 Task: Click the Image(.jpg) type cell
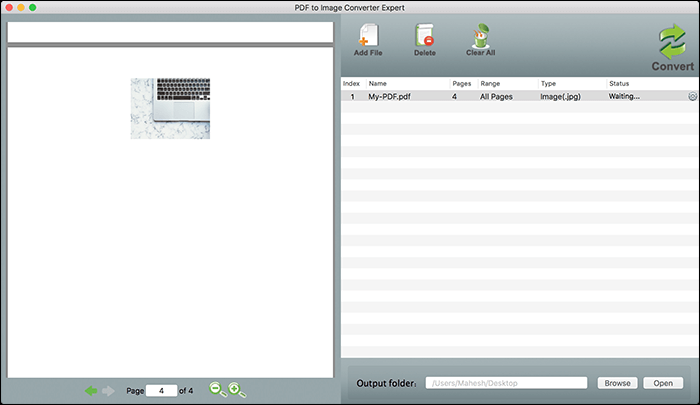561,97
